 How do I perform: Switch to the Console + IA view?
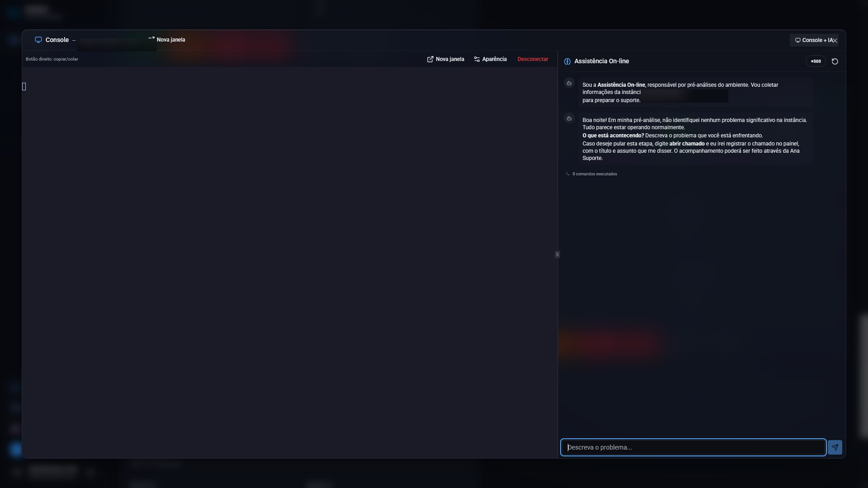point(813,40)
